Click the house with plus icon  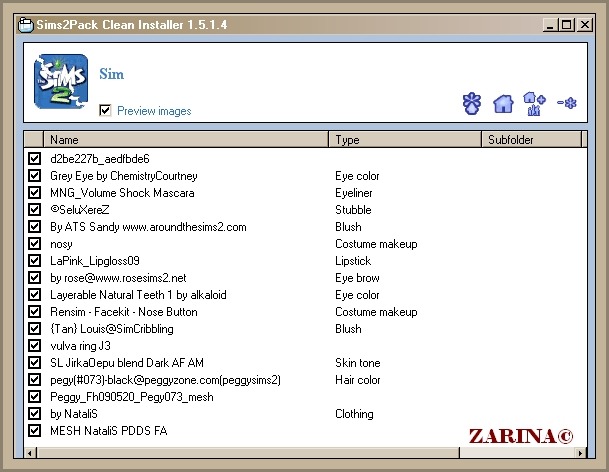coord(534,104)
